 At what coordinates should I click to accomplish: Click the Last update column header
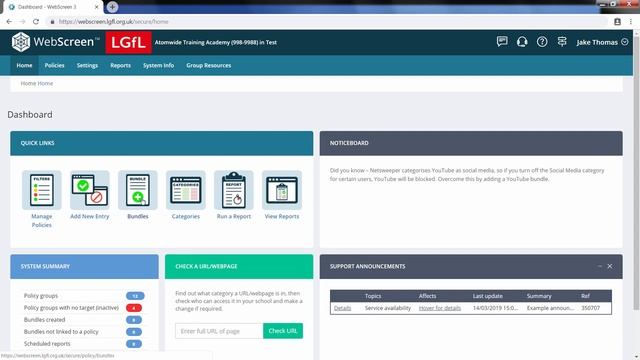488,296
